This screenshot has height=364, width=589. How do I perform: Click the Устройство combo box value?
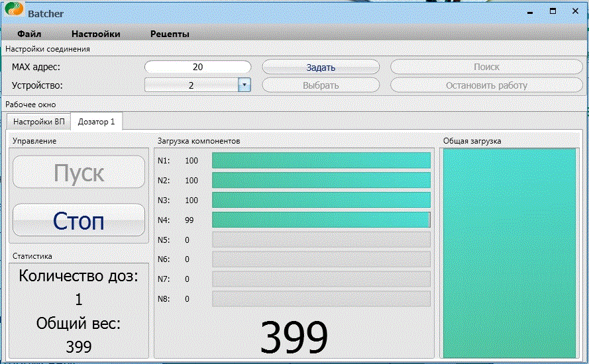191,85
